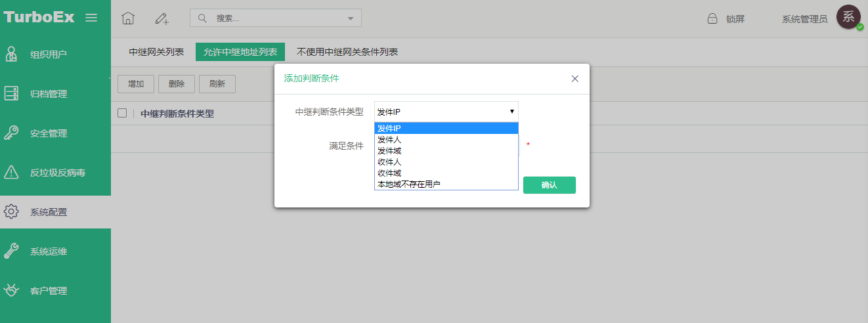Toggle the hamburger sidebar menu icon
This screenshot has height=323, width=868.
pyautogui.click(x=91, y=18)
